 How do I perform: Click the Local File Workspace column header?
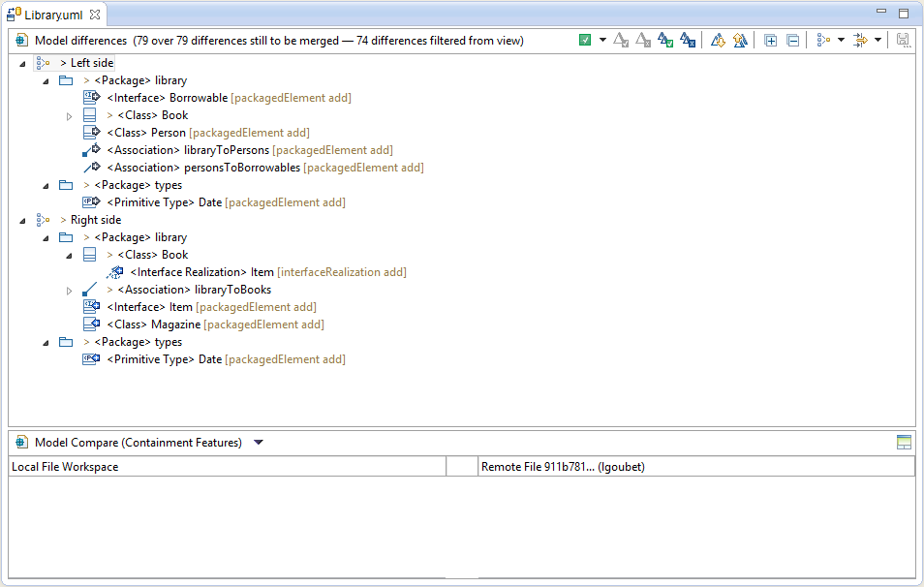(x=227, y=467)
